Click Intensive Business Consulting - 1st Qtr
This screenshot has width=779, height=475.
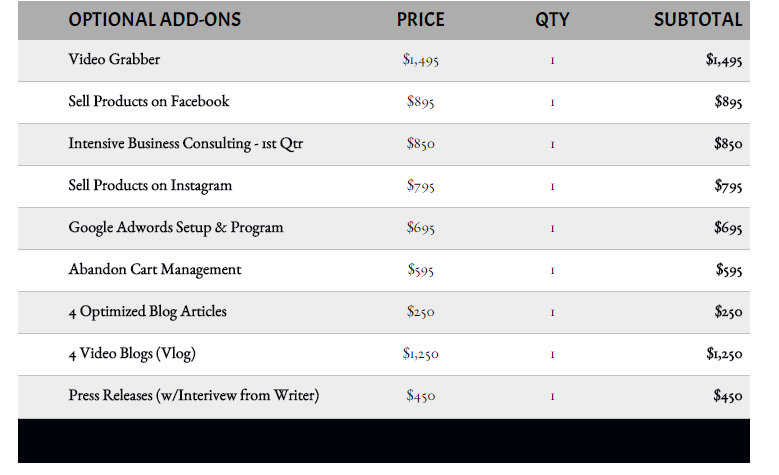point(186,143)
